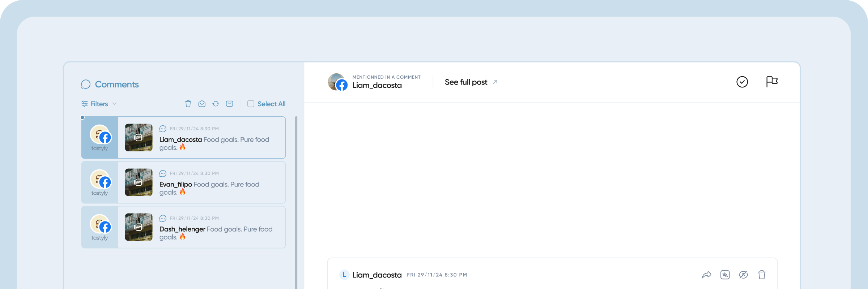Open the post thumbnail on Liam_dacosta's card
The image size is (868, 289).
click(x=139, y=138)
